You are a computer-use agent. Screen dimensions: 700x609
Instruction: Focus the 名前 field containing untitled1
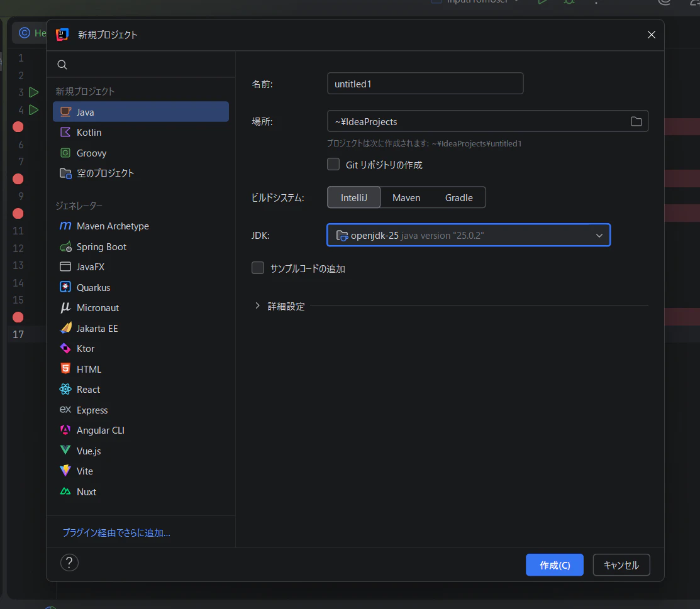tap(425, 84)
